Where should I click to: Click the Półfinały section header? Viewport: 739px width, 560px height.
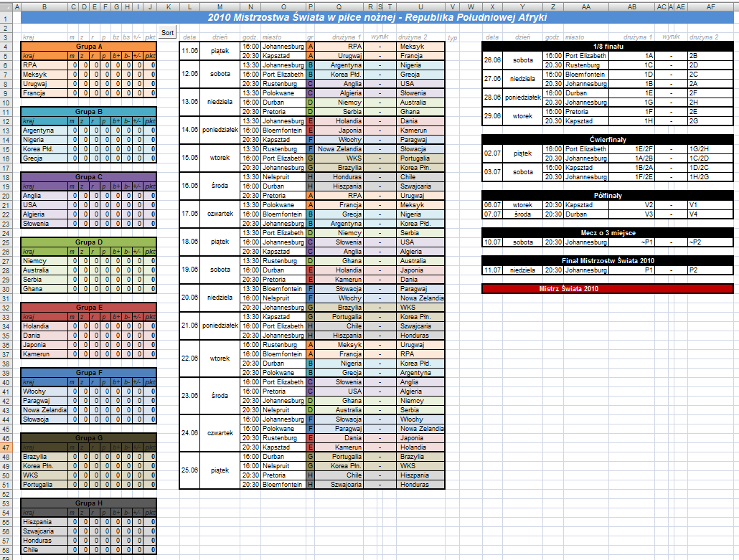coord(608,195)
